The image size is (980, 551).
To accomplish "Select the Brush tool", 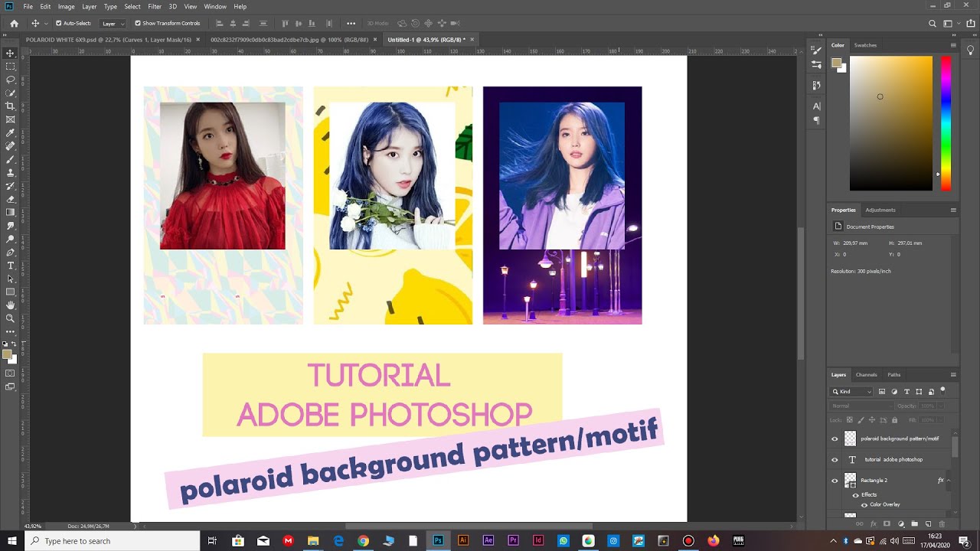I will point(10,159).
